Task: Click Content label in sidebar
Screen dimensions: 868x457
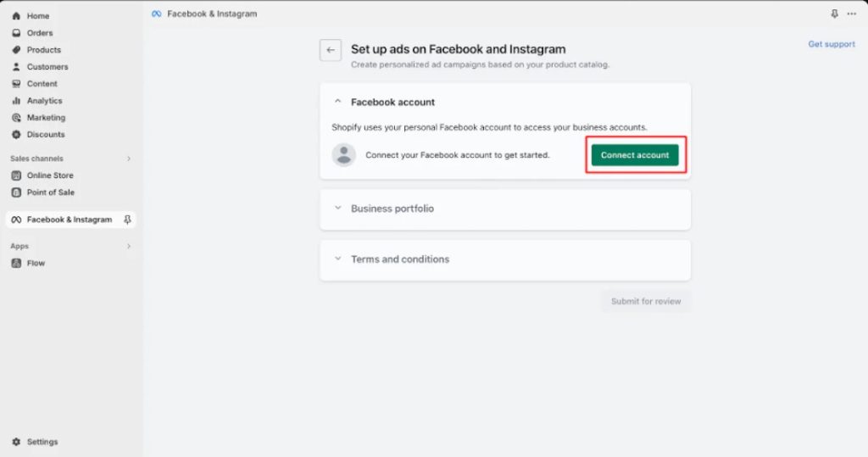Action: point(42,84)
